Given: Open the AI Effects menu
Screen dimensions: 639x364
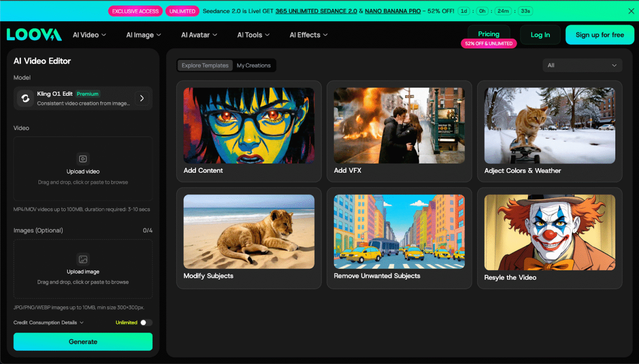Looking at the screenshot, I should coord(308,35).
